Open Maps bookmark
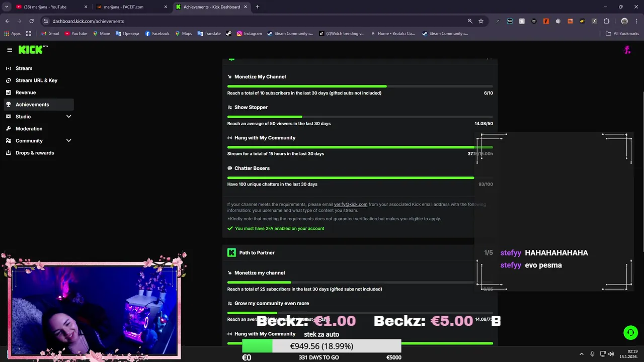The image size is (644, 362). 183,34
